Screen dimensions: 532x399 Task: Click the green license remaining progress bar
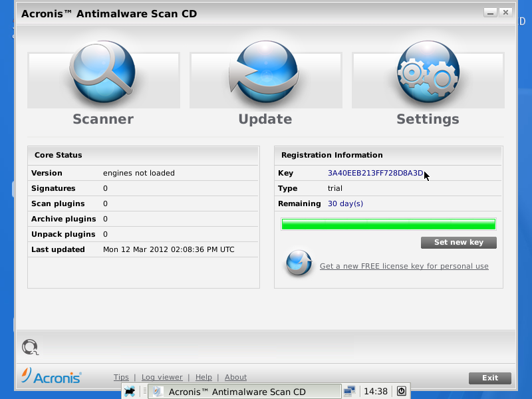tap(388, 224)
